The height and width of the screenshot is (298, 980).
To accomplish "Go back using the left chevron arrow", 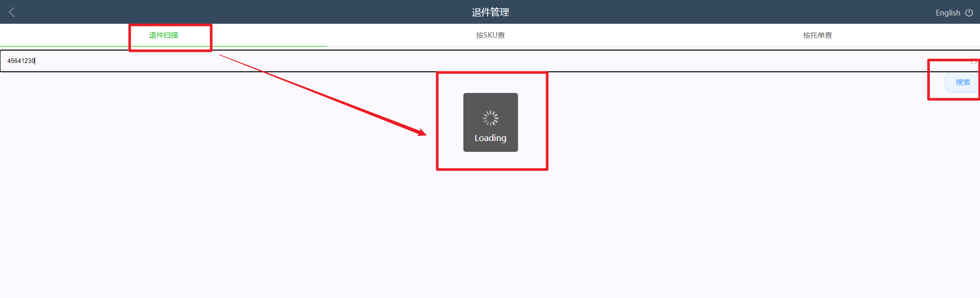I will (x=12, y=12).
